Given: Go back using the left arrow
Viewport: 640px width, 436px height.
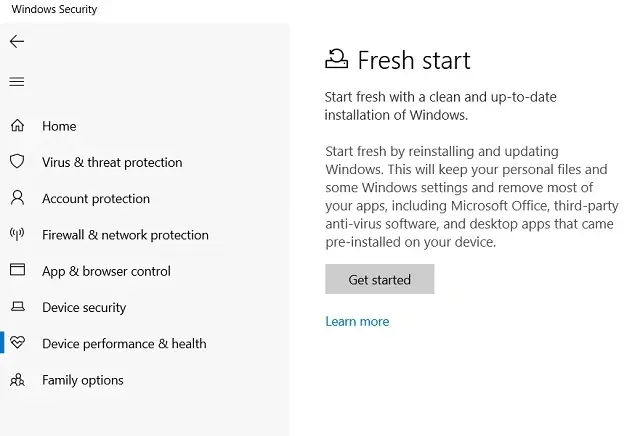Looking at the screenshot, I should coord(17,41).
